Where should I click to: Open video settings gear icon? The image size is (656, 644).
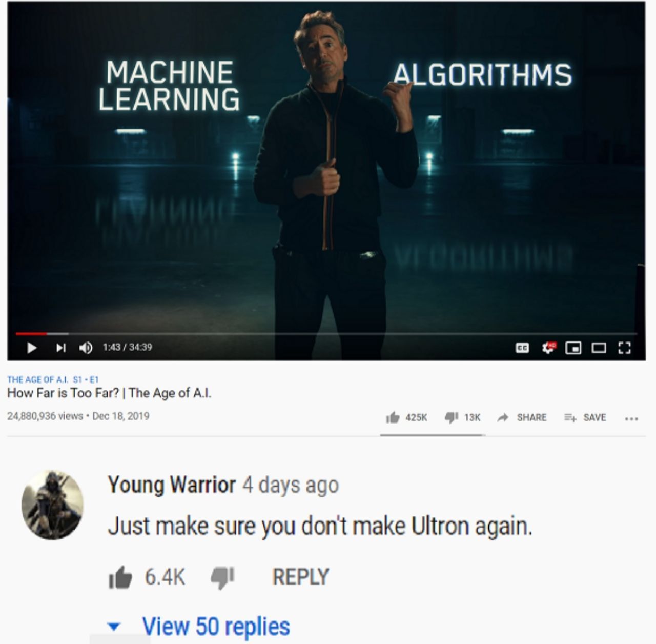(548, 348)
